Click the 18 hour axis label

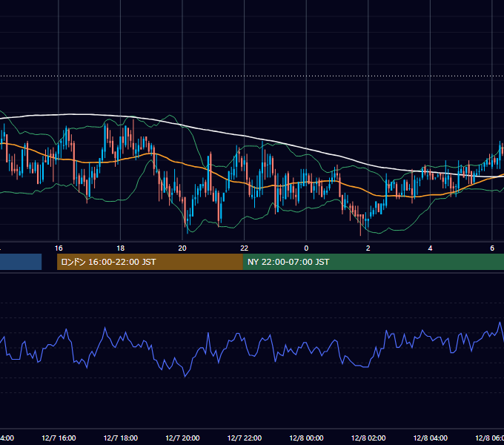click(x=121, y=248)
